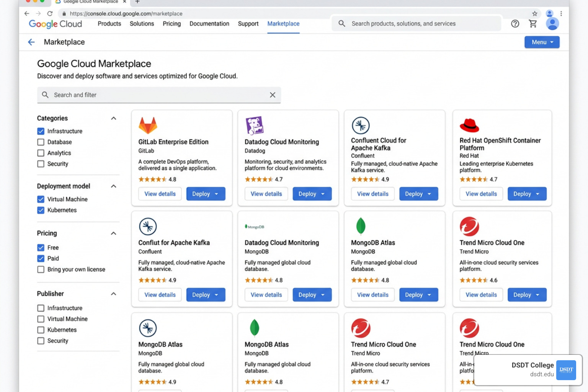This screenshot has height=392, width=588.
Task: Click the Red Hat fedora logo icon
Action: click(469, 125)
